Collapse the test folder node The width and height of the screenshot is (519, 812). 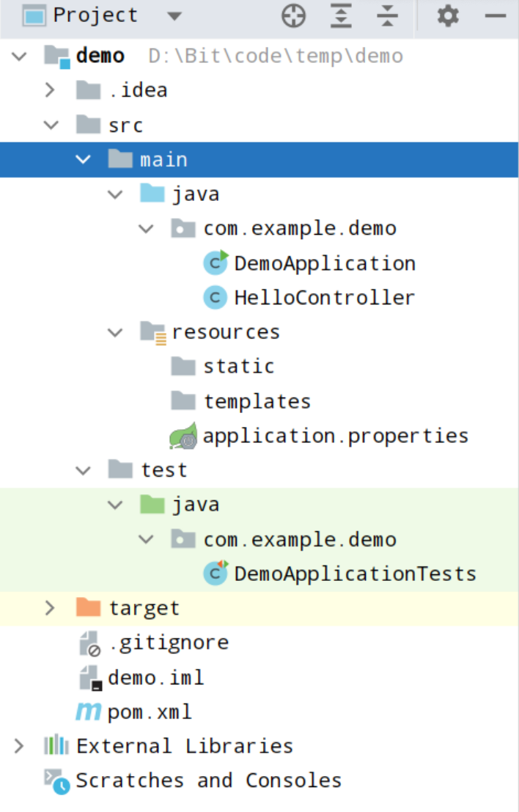coord(83,470)
